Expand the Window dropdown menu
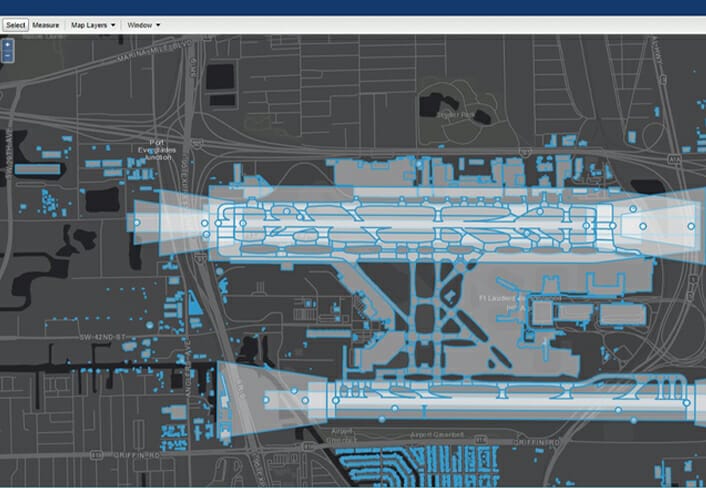The height and width of the screenshot is (488, 706). pyautogui.click(x=144, y=24)
